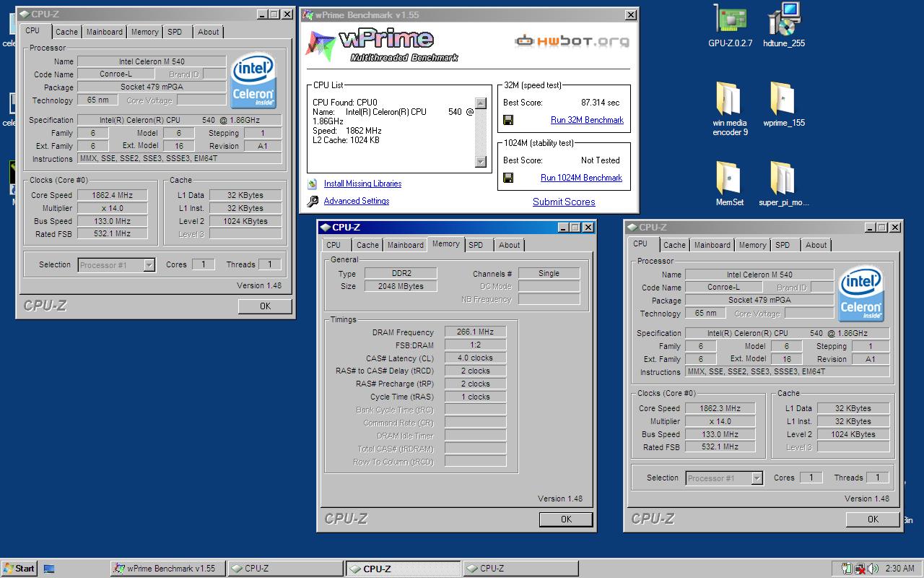Open SPD tab in middle CPU-Z window

coord(476,245)
